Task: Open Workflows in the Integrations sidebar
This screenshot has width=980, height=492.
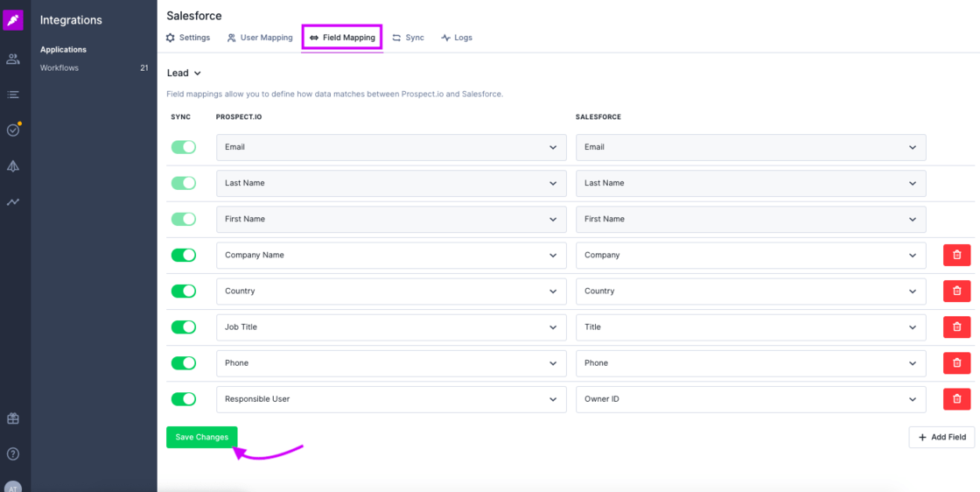Action: pos(59,67)
